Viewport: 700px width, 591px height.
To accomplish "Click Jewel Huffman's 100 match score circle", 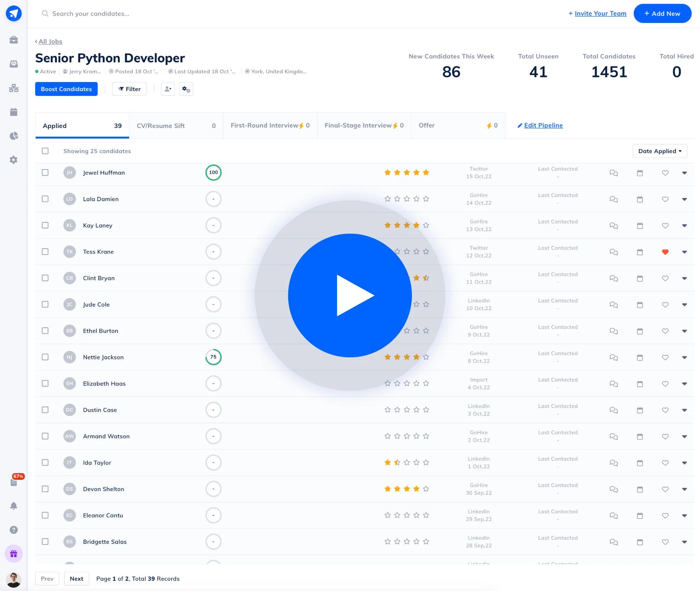I will (213, 172).
